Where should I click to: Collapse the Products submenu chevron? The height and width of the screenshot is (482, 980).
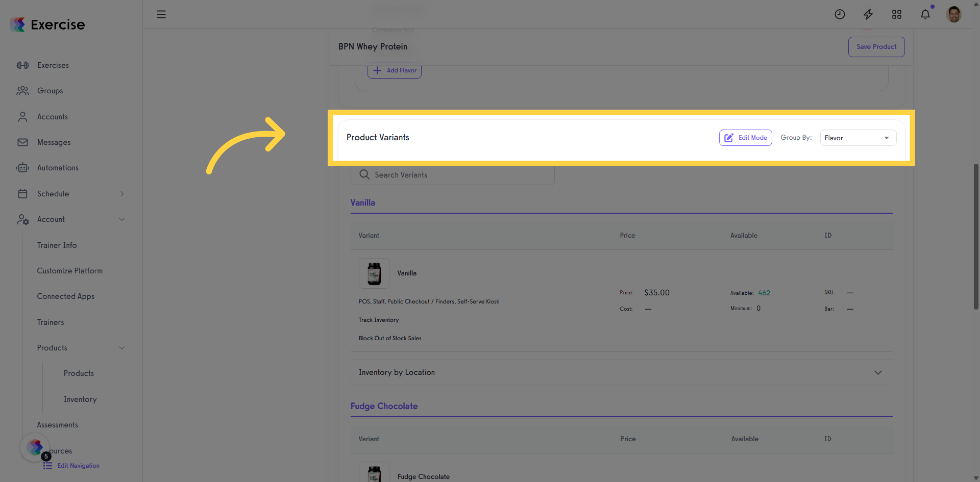coord(122,348)
